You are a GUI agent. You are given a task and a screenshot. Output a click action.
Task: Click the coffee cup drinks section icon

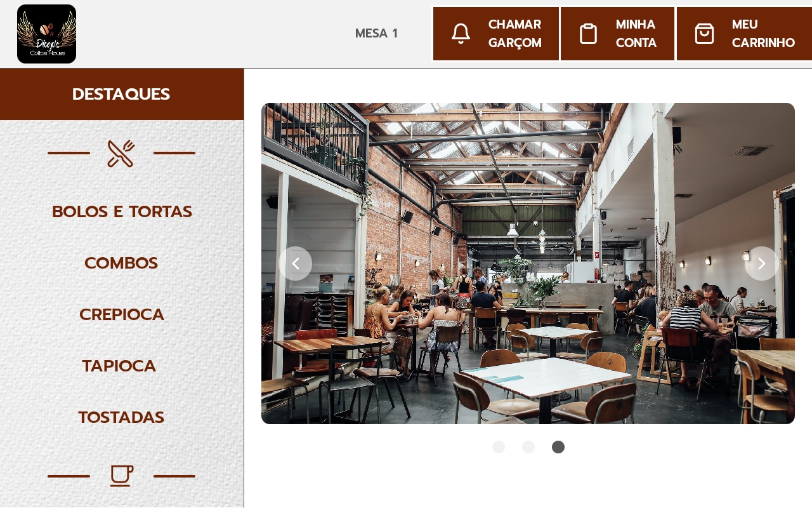pos(121,476)
